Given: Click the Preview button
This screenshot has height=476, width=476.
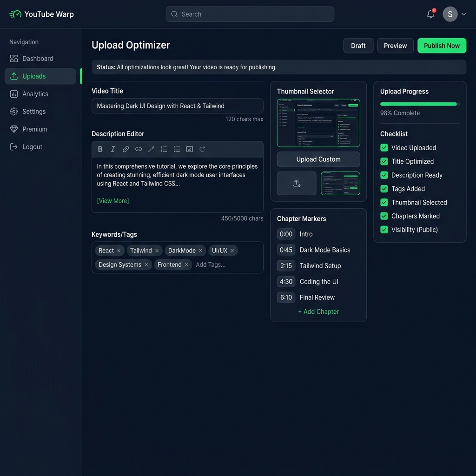Looking at the screenshot, I should click(395, 46).
